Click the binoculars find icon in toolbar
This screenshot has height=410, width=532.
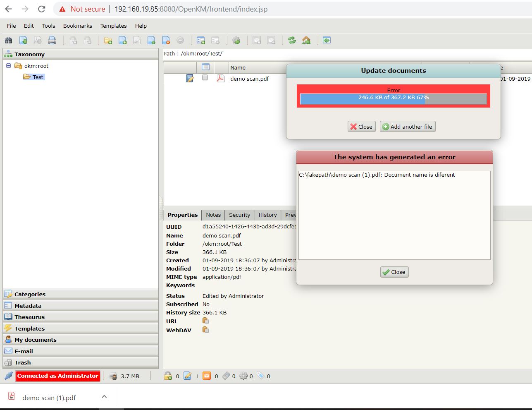8,40
